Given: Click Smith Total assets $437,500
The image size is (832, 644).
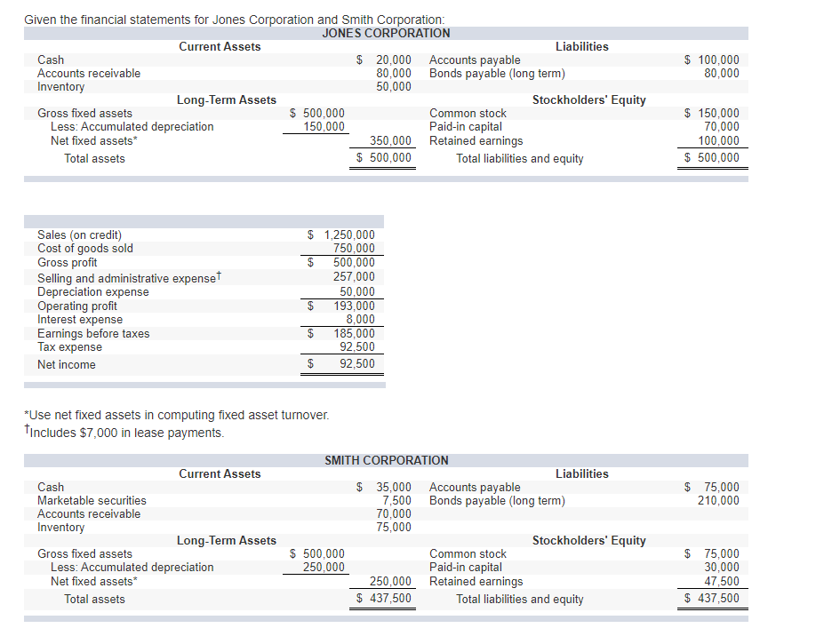Looking at the screenshot, I should (384, 599).
